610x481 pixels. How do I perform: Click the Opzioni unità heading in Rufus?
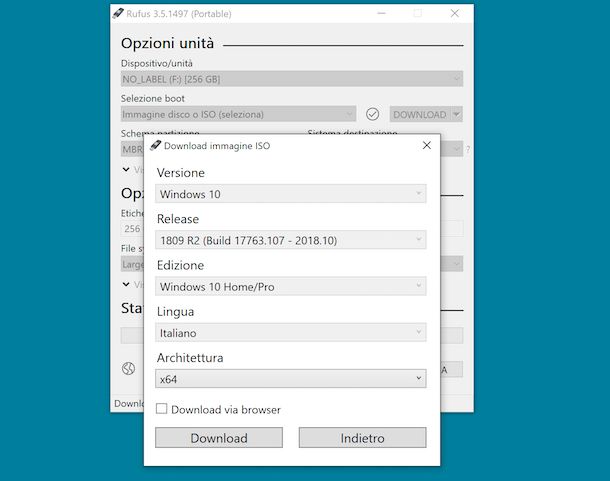167,43
